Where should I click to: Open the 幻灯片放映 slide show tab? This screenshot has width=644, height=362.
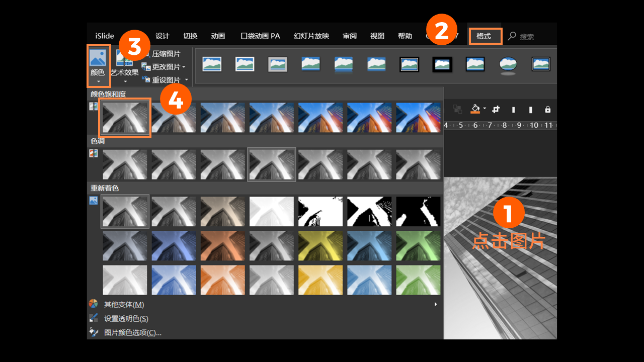pos(311,36)
